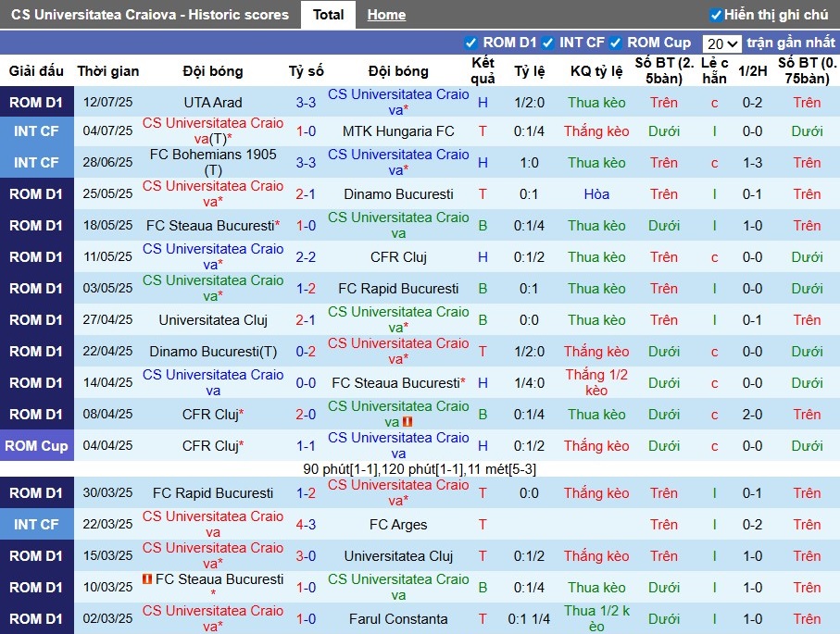View the 3-0 score of the 15/03/25 match
The height and width of the screenshot is (634, 840).
pos(306,556)
